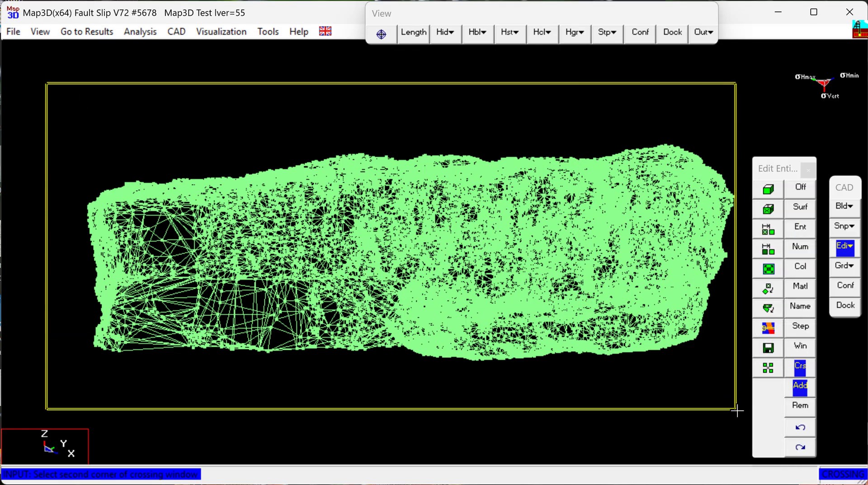The width and height of the screenshot is (868, 485).
Task: Expand the Snp snap dropdown
Action: coord(844,226)
